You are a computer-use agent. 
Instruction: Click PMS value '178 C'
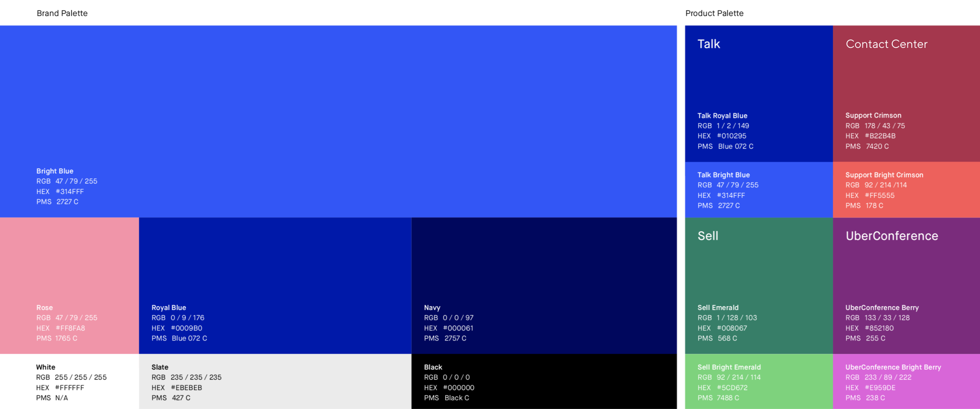(x=875, y=206)
